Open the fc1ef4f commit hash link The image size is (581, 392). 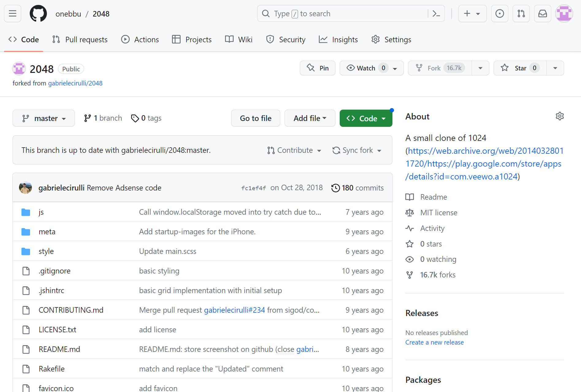pyautogui.click(x=254, y=188)
